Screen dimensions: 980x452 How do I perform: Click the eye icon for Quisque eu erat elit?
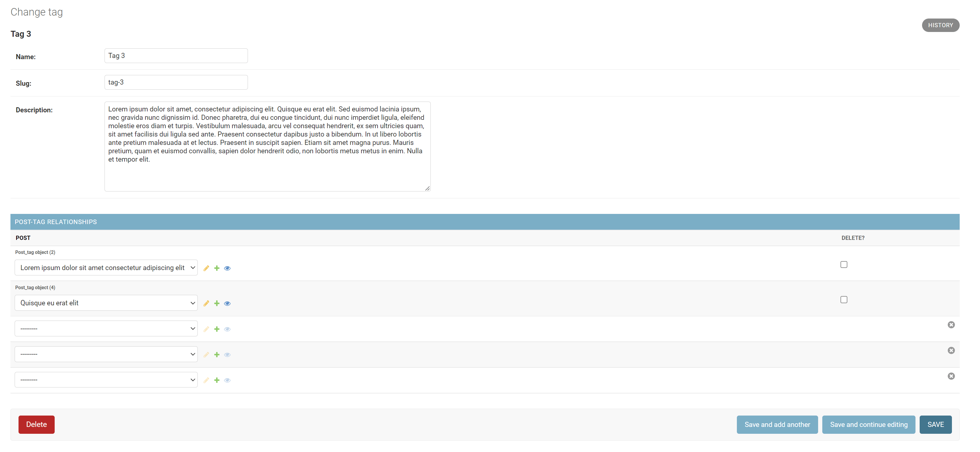227,303
